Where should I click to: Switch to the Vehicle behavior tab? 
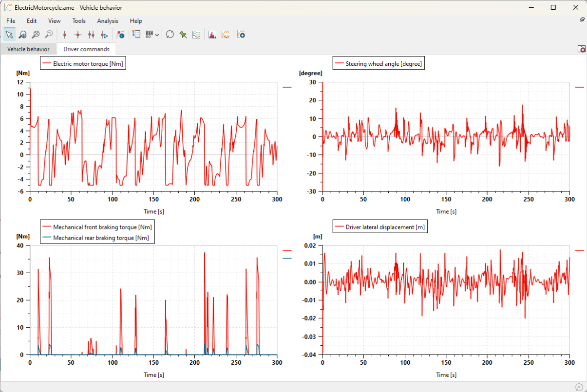[28, 49]
